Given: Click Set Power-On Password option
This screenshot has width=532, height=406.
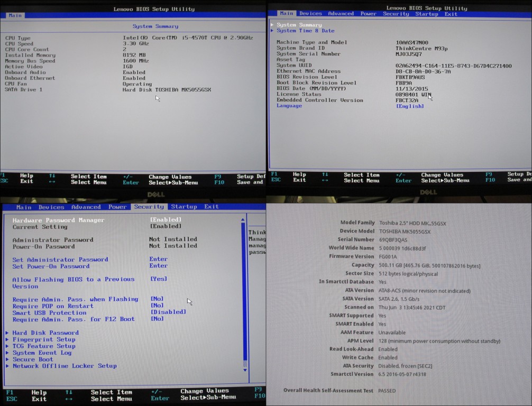Looking at the screenshot, I should click(x=51, y=266).
